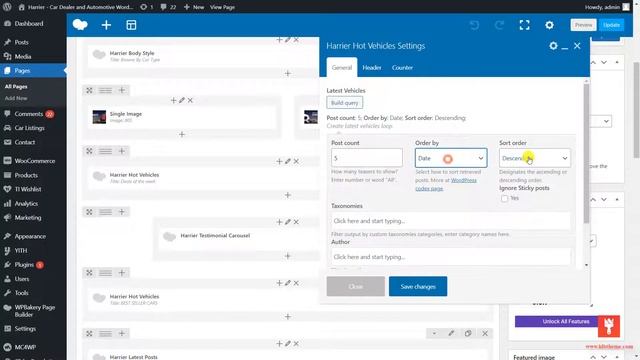This screenshot has width=640, height=360.
Task: Delete Harrier Testimonial Carousel element
Action: (x=296, y=222)
